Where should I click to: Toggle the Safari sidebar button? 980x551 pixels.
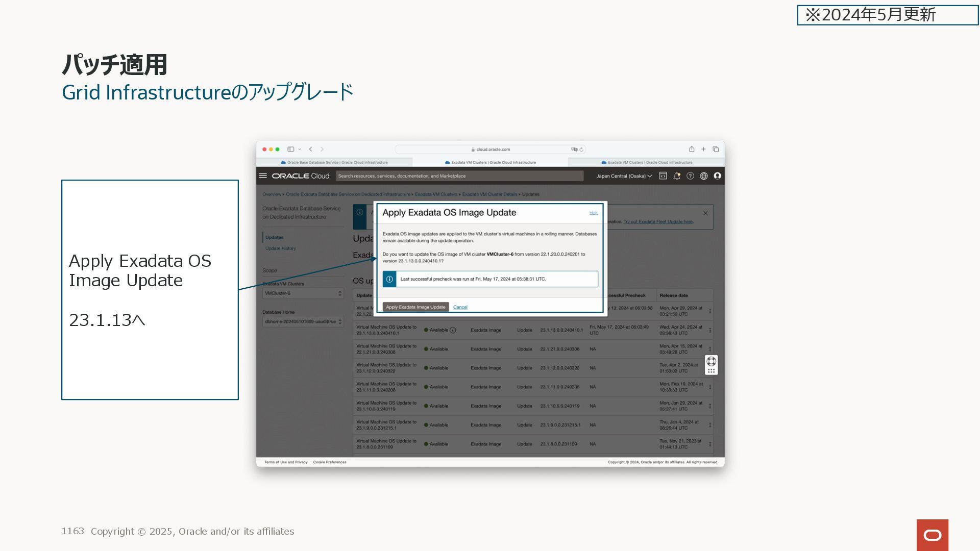pyautogui.click(x=290, y=149)
